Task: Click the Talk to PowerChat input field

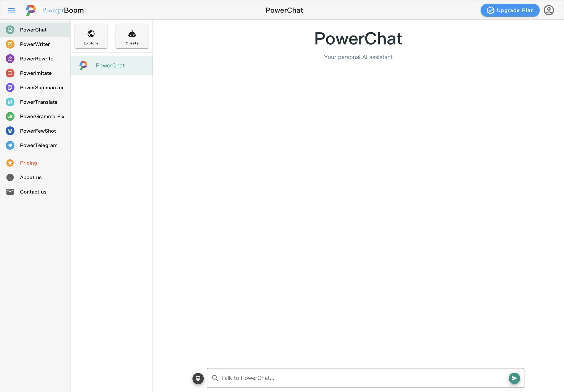Action: click(365, 378)
